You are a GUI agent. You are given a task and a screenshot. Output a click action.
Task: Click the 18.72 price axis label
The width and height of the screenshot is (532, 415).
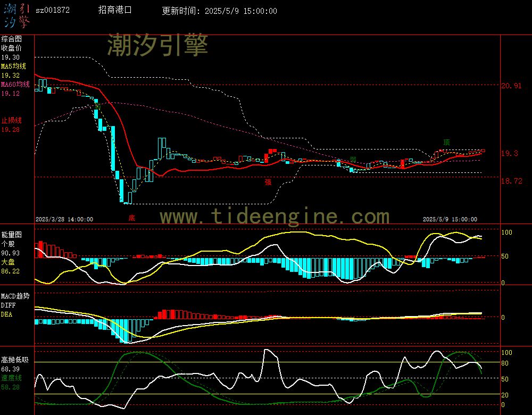tap(512, 181)
